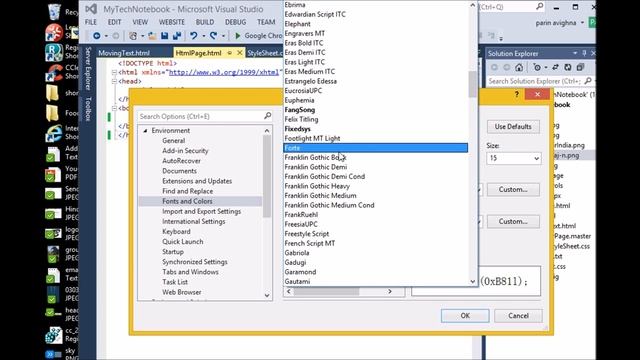640x360 pixels.
Task: Click the Quick Launch magnifier icon
Action: [540, 7]
